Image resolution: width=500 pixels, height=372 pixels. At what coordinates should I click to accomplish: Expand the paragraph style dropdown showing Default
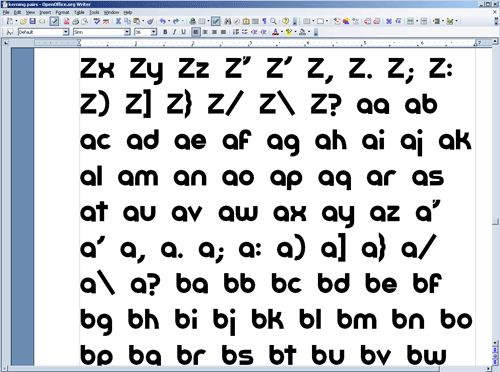[66, 32]
